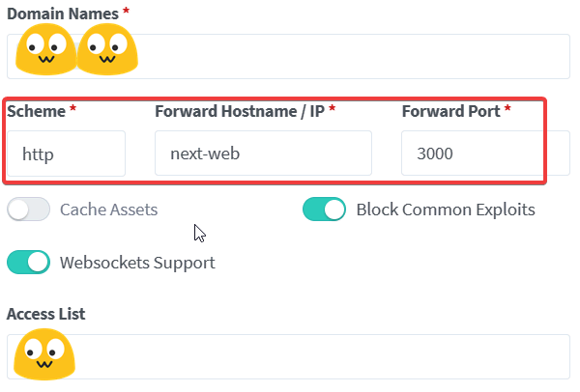
Task: Click the "Block Common Exploits" text label
Action: [446, 210]
